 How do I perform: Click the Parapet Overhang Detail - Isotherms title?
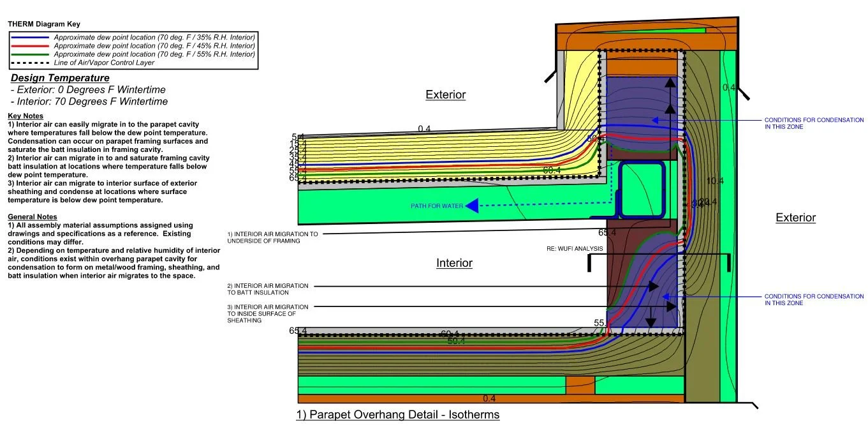pos(398,415)
